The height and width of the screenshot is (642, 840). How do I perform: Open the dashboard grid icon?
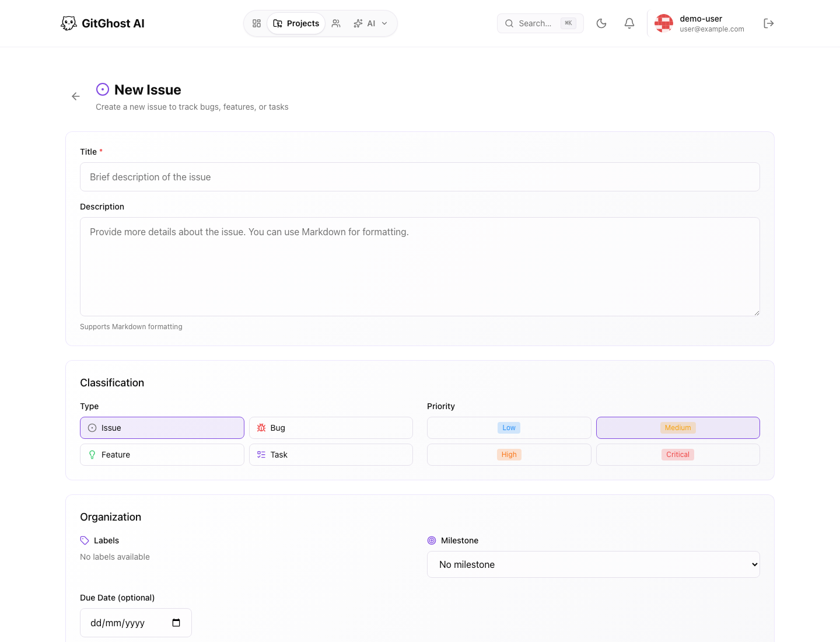coord(257,23)
